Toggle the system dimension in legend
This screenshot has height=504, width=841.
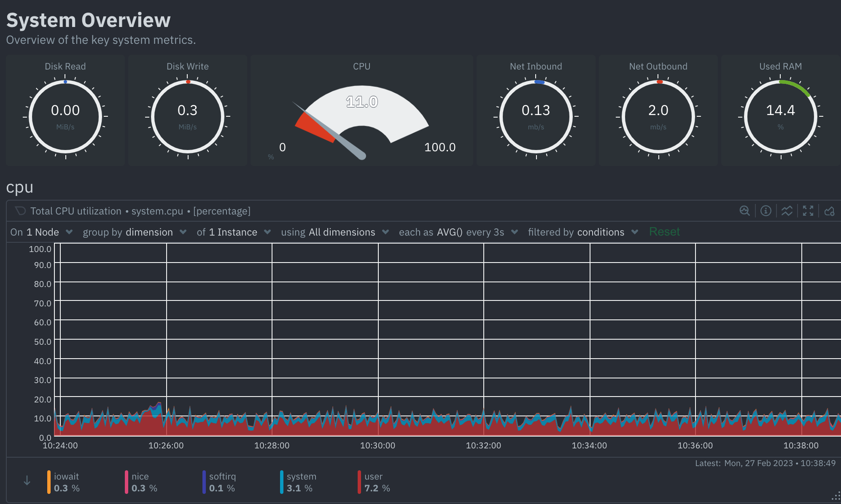click(298, 482)
